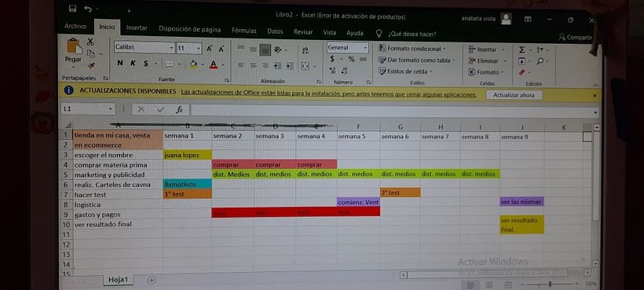
Task: Add a new sheet with plus button
Action: pos(152,280)
